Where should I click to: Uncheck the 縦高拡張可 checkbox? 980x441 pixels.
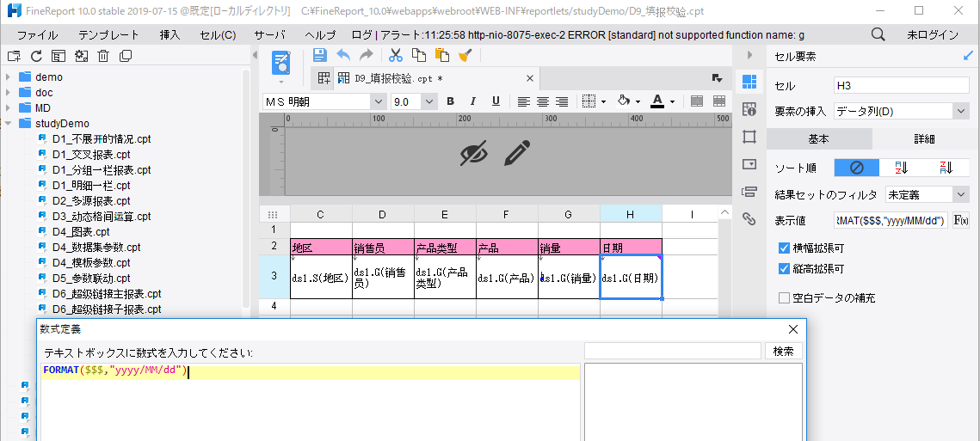(x=784, y=268)
